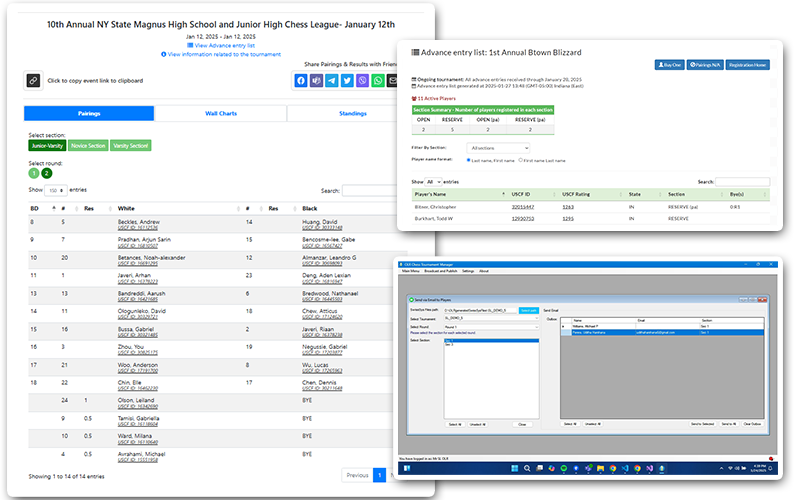Share pairings via Telegram icon

(x=331, y=81)
